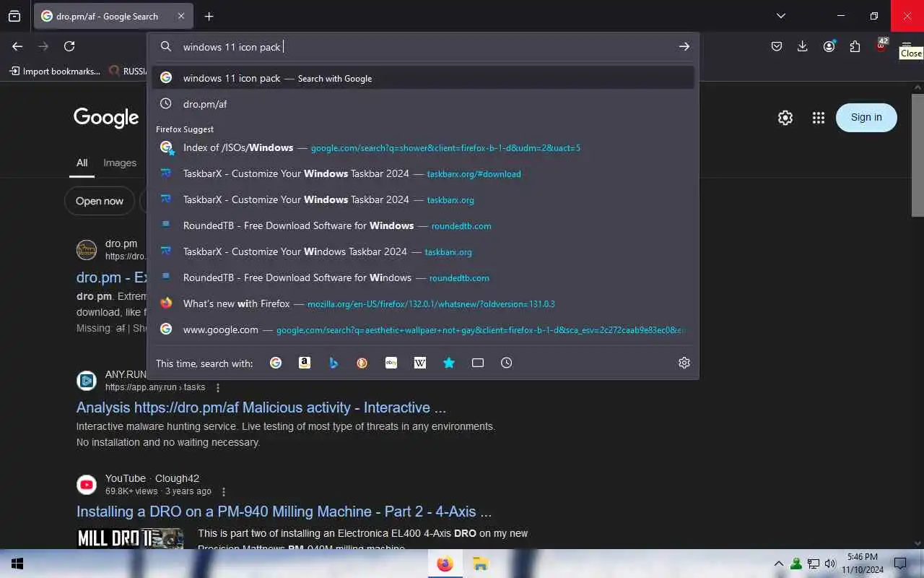The image size is (924, 578).
Task: Show hidden system tray icons
Action: (779, 564)
